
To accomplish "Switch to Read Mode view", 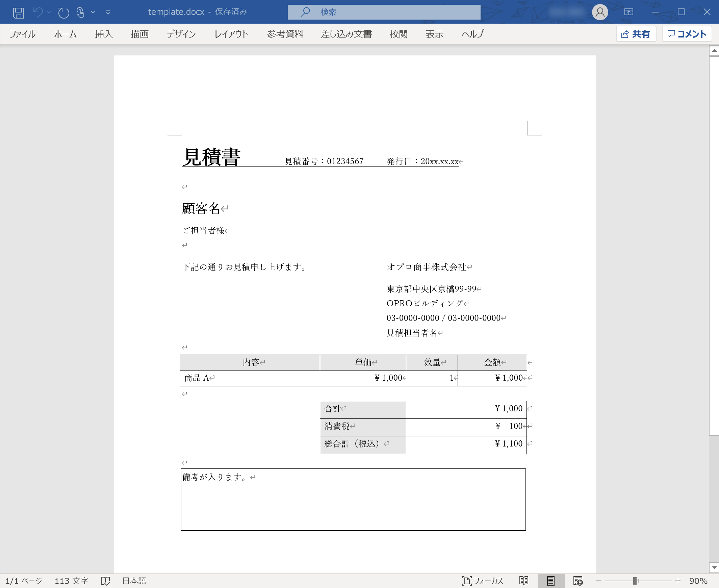I will pos(523,581).
